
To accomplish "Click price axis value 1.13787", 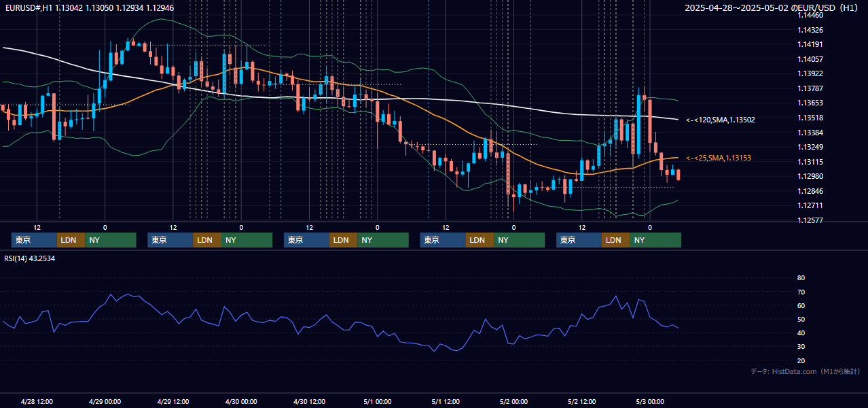I will point(810,88).
